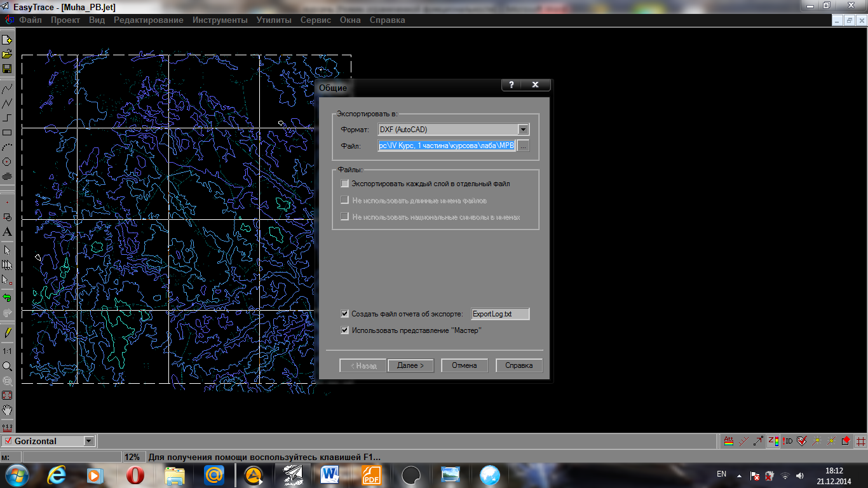Select the polyline zigzag tool

(x=7, y=104)
